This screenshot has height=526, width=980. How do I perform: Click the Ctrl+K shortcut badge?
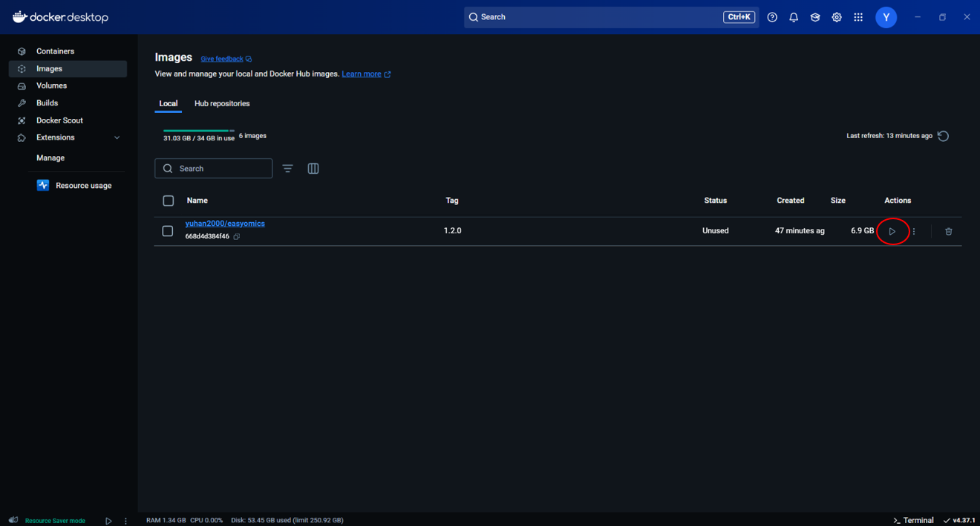739,17
